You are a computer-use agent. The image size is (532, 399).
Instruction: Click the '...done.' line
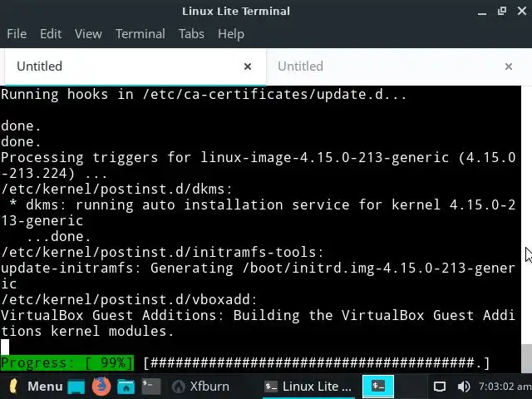59,236
